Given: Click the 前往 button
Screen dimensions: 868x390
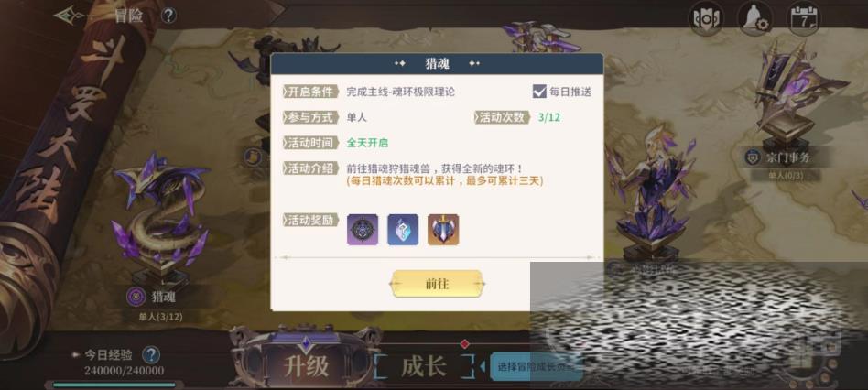Looking at the screenshot, I should pos(438,284).
